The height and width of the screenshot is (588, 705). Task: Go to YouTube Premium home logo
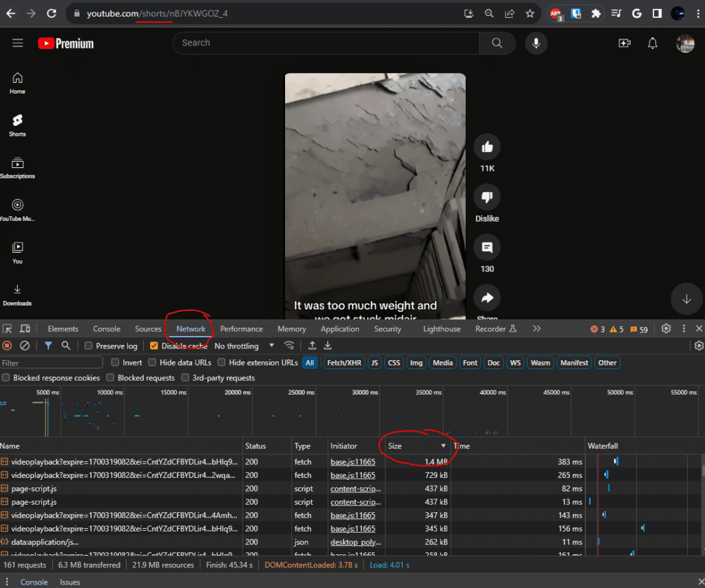click(65, 43)
